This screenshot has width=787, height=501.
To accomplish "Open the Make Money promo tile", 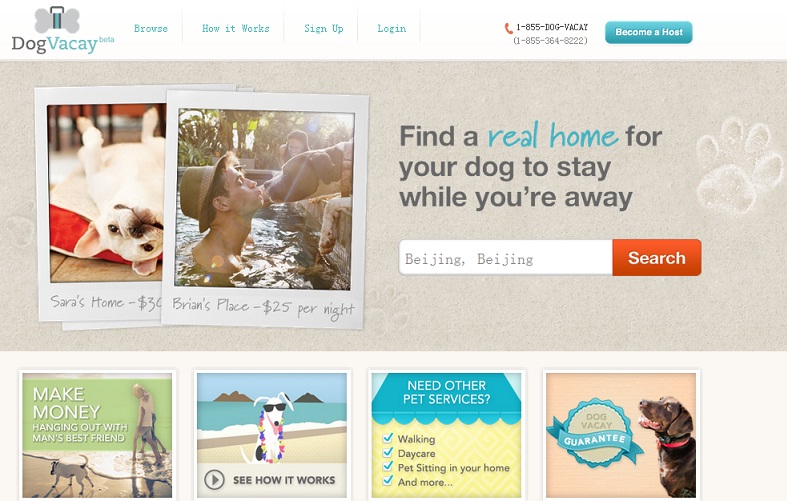I will 97,435.
